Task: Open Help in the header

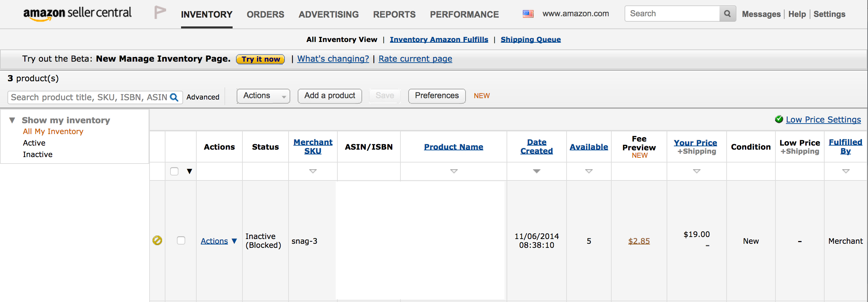Action: click(x=797, y=14)
